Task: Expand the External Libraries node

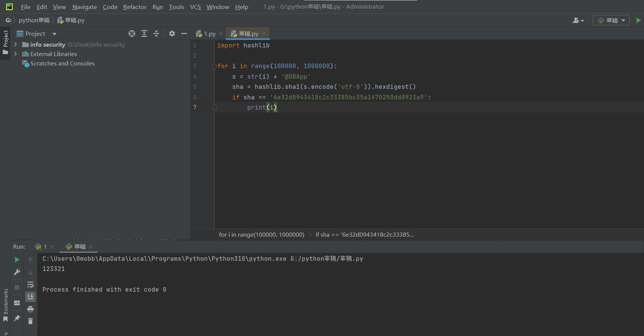Action: 15,54
